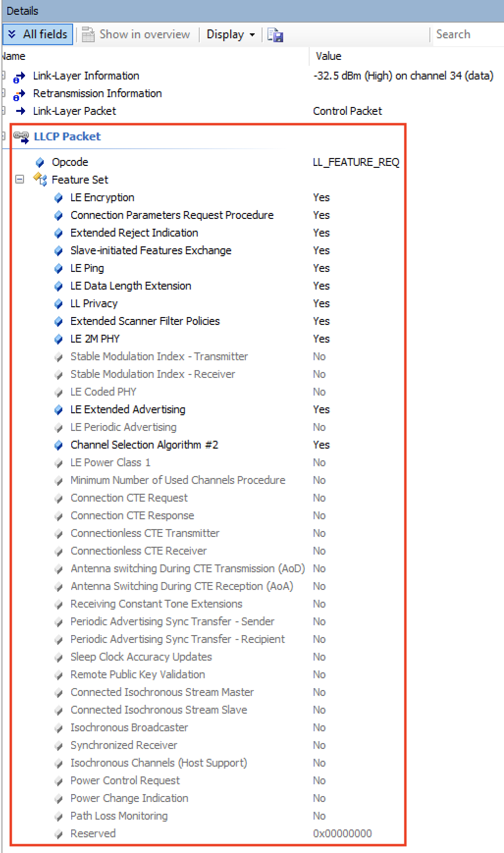Screen dimensions: 504x853
Task: Select the Reserved value 0x00000000
Action: 343,833
